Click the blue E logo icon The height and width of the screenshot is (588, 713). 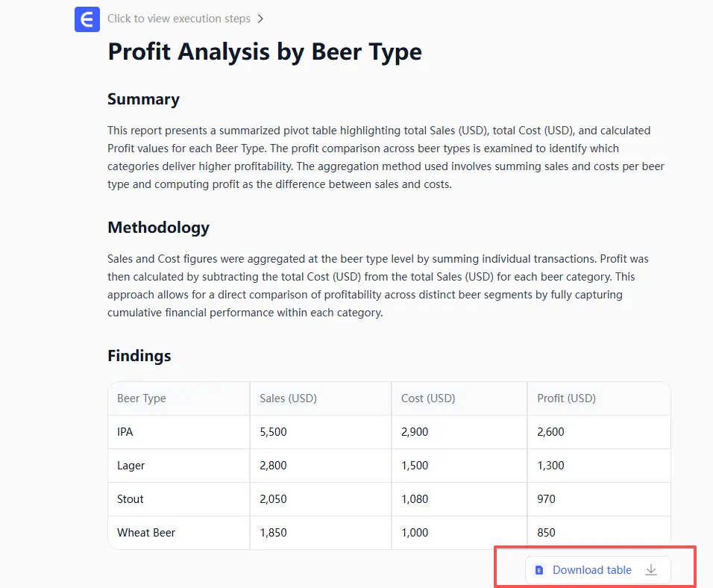[x=87, y=19]
